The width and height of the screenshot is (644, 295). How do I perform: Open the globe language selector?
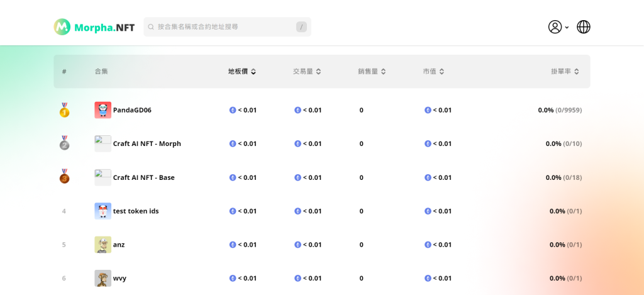pyautogui.click(x=584, y=27)
